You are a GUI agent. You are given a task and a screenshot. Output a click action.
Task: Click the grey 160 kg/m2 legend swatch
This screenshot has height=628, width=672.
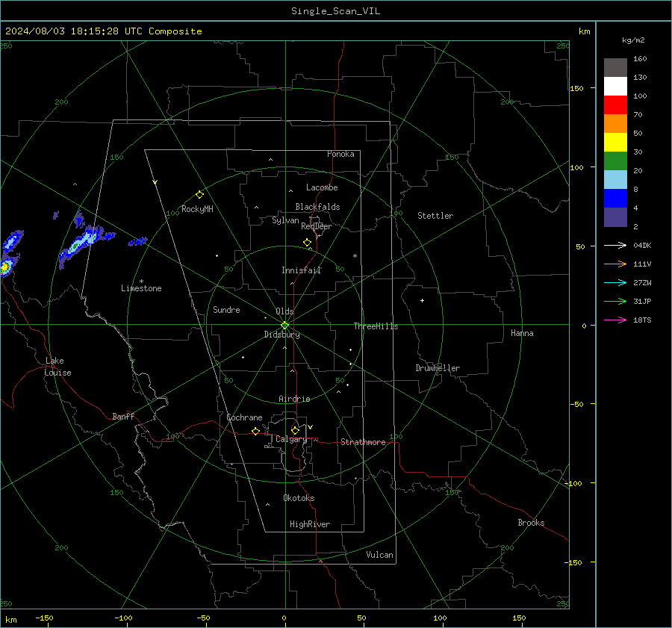(x=615, y=68)
